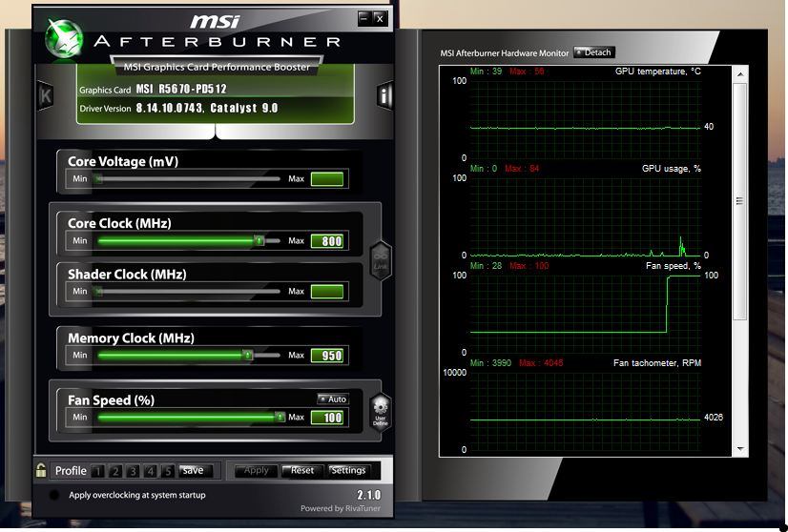Image resolution: width=788 pixels, height=532 pixels.
Task: Click the GPU temperature graph
Action: pos(585,120)
